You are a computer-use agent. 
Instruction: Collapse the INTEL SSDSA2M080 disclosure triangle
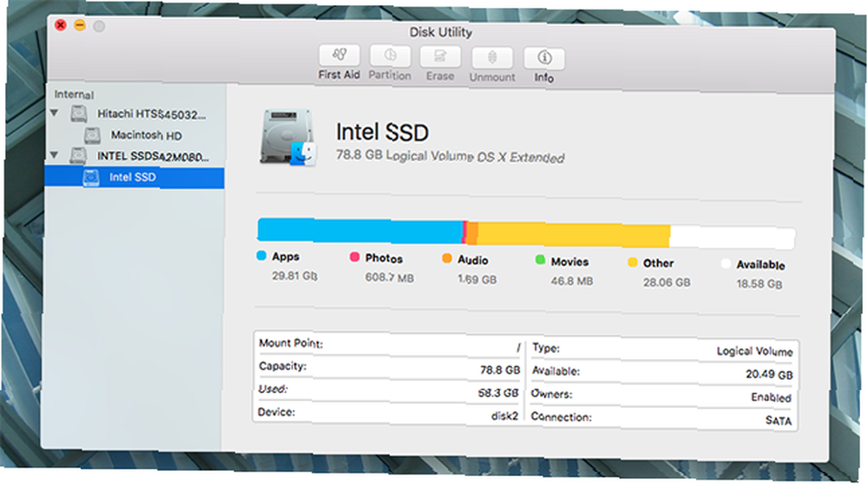pos(54,155)
